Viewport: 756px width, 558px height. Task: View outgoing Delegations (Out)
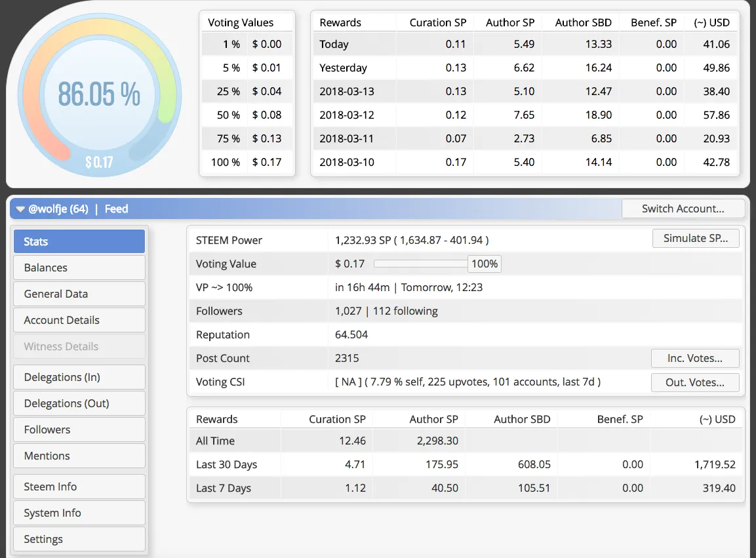click(79, 403)
